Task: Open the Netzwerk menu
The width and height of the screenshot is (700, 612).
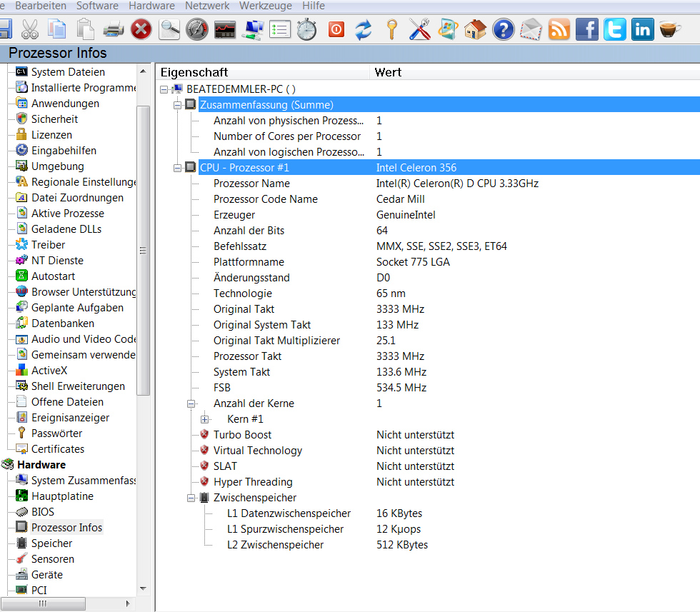Action: (x=207, y=6)
